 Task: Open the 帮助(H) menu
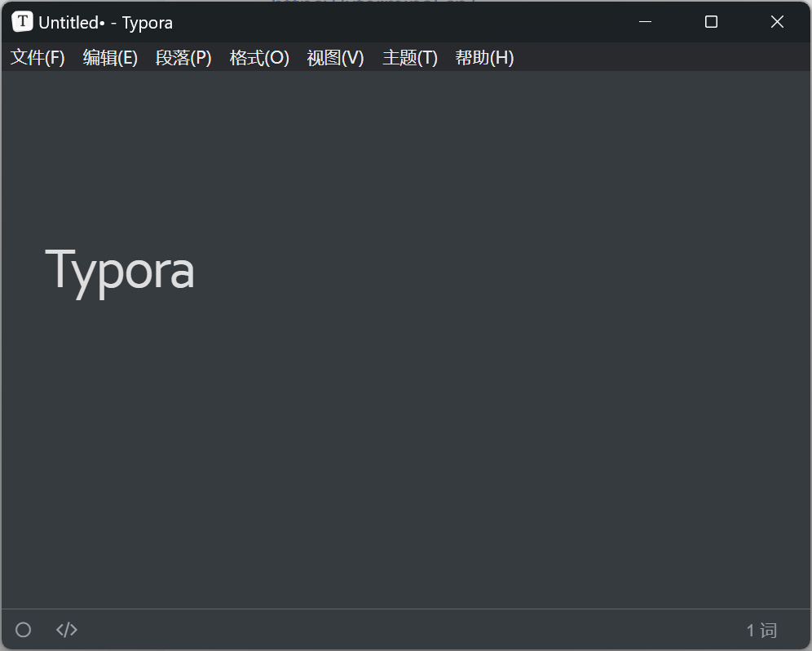pyautogui.click(x=484, y=58)
